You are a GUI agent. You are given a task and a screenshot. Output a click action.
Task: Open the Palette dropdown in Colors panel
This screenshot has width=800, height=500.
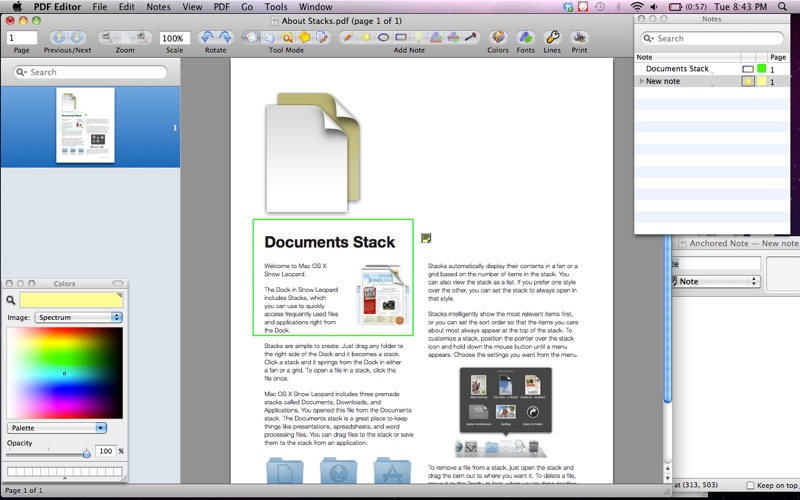(57, 428)
